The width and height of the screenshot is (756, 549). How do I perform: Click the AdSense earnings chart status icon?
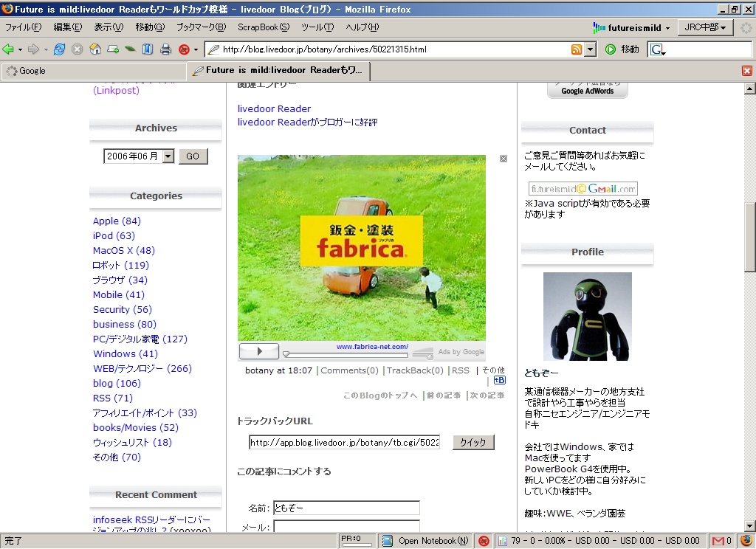502,541
